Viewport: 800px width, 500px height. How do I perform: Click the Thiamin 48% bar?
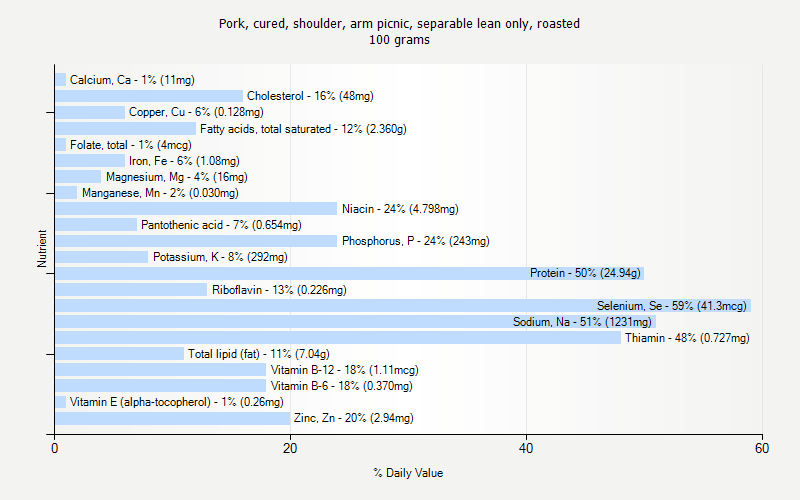point(338,338)
